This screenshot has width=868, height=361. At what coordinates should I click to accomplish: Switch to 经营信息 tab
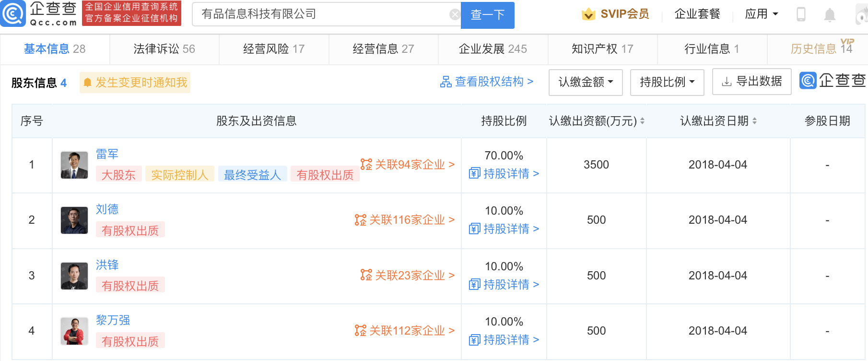[383, 49]
